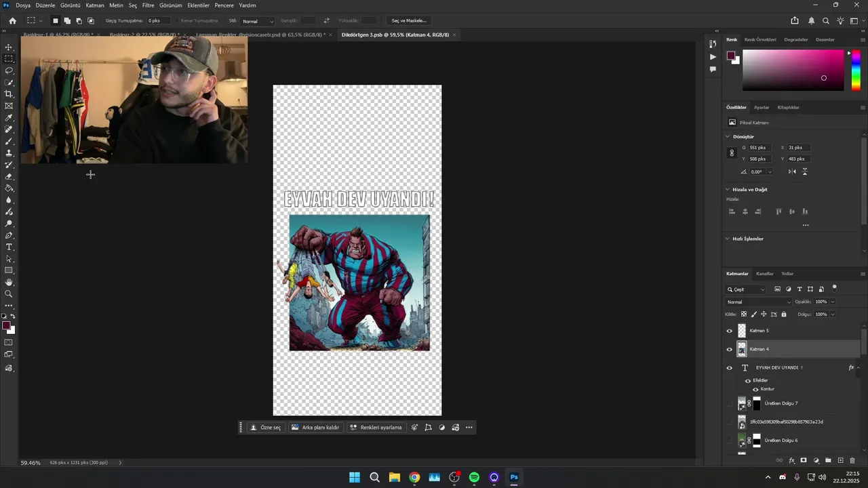The height and width of the screenshot is (488, 868).
Task: Open the layer blend mode Normal dropdown
Action: pos(758,302)
